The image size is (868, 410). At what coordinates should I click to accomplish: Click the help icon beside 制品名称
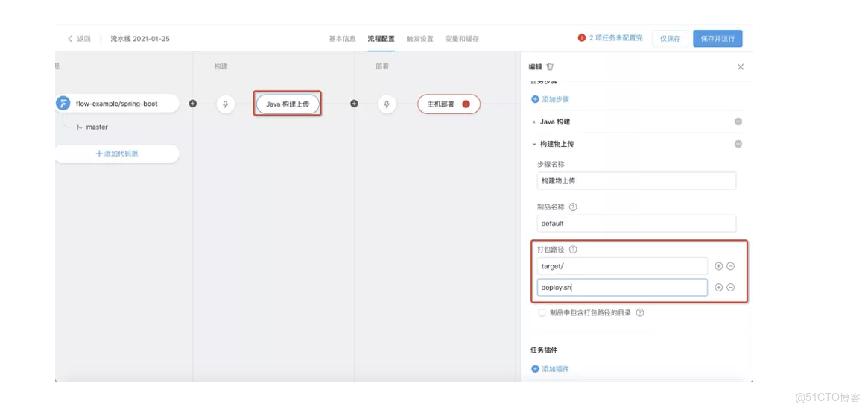click(x=573, y=206)
